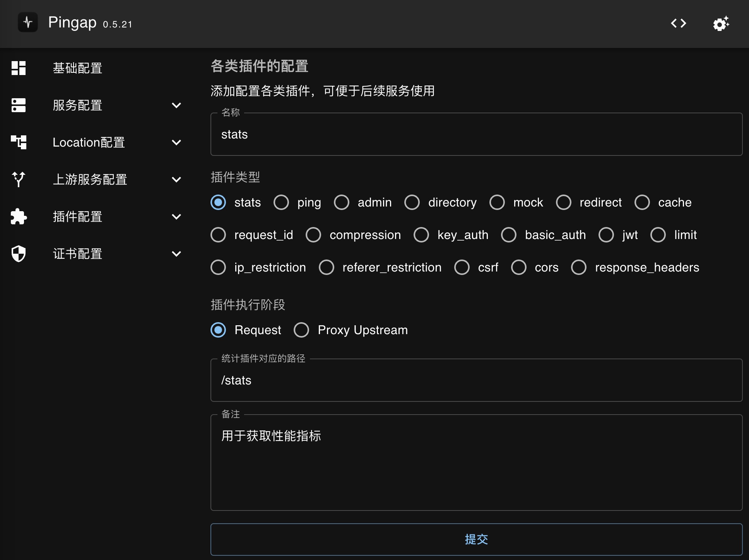This screenshot has height=560, width=749.
Task: Select the mock plugin type
Action: pyautogui.click(x=497, y=202)
